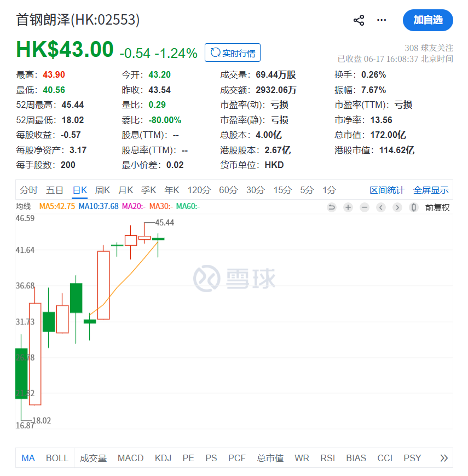Switch to the 5分 interval tab
Screen dimensions: 468x476
[x=307, y=190]
